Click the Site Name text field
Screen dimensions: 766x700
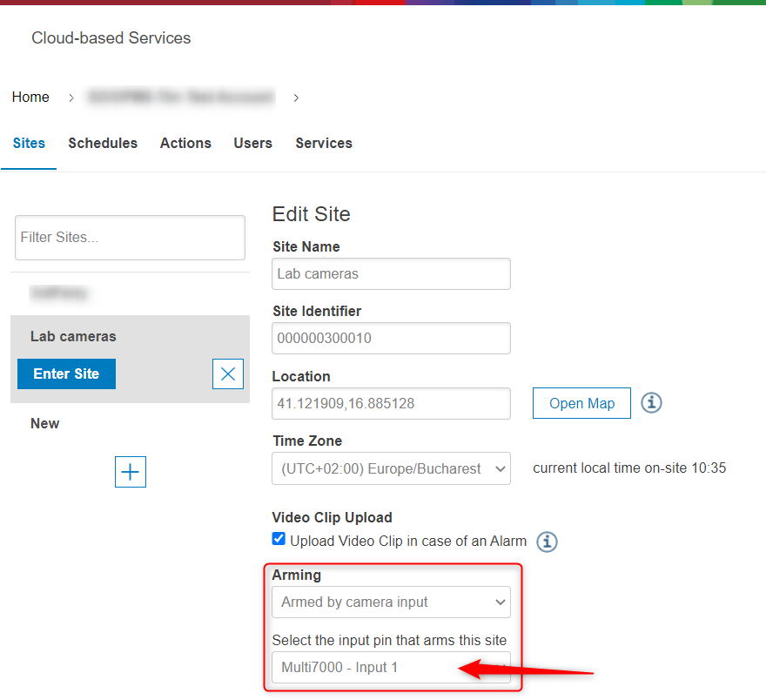pyautogui.click(x=391, y=273)
